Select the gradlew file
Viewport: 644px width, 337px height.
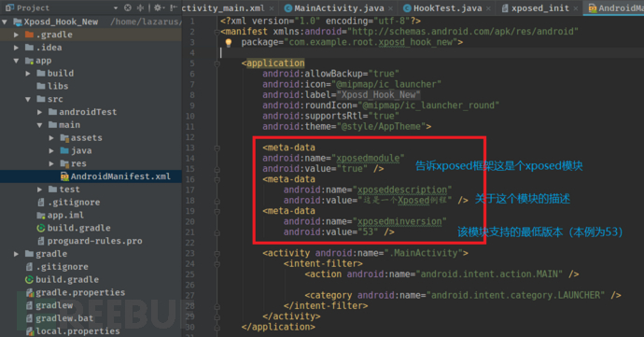(54, 305)
